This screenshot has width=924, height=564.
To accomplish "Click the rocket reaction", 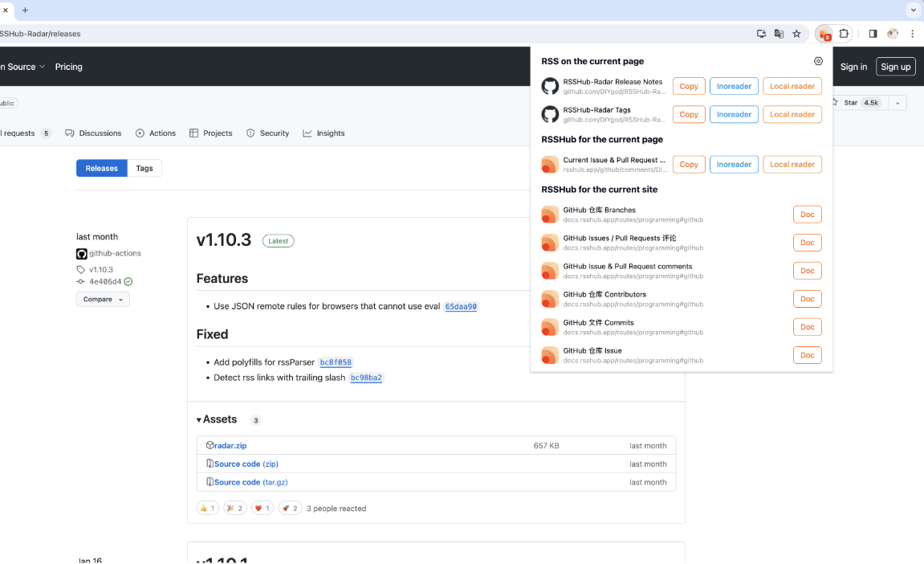I will (x=290, y=508).
